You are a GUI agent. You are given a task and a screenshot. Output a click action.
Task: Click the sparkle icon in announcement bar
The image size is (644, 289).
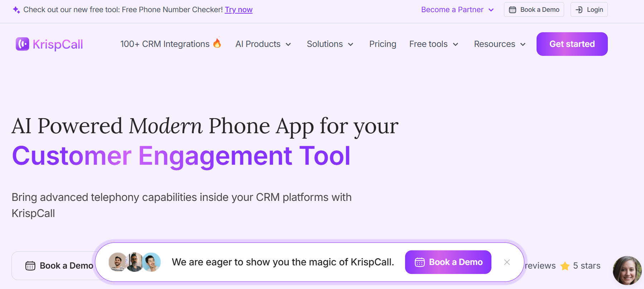(16, 10)
